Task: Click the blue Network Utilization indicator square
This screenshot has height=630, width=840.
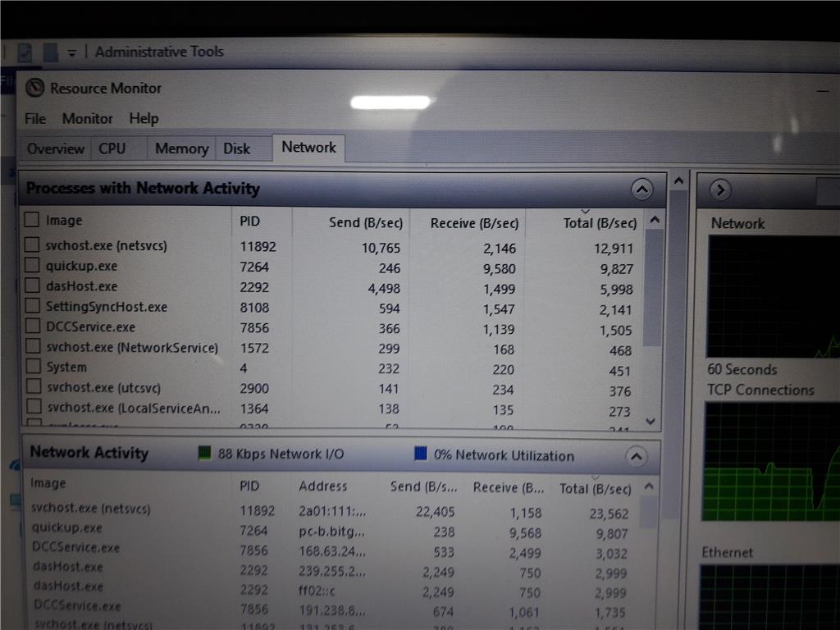Action: (421, 454)
